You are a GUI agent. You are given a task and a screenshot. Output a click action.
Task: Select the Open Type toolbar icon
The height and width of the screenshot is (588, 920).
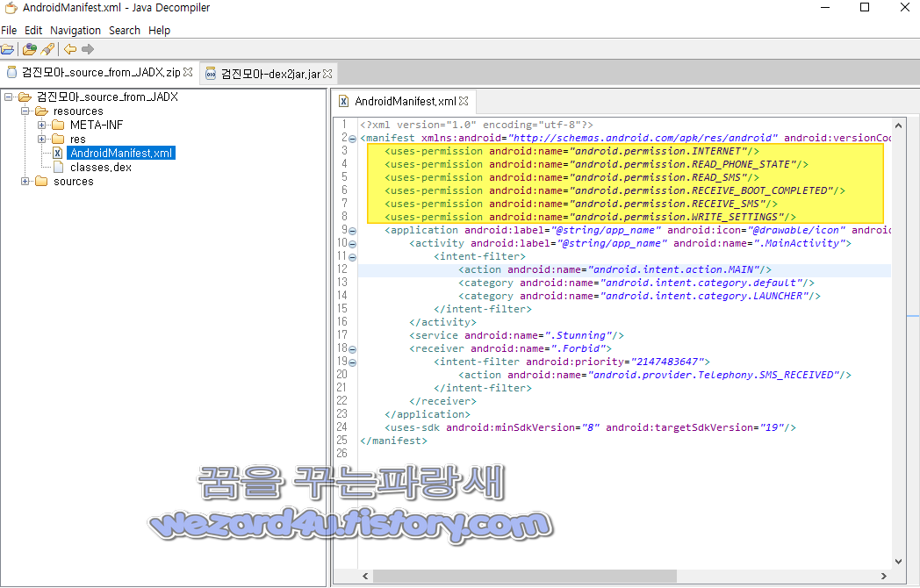(29, 49)
